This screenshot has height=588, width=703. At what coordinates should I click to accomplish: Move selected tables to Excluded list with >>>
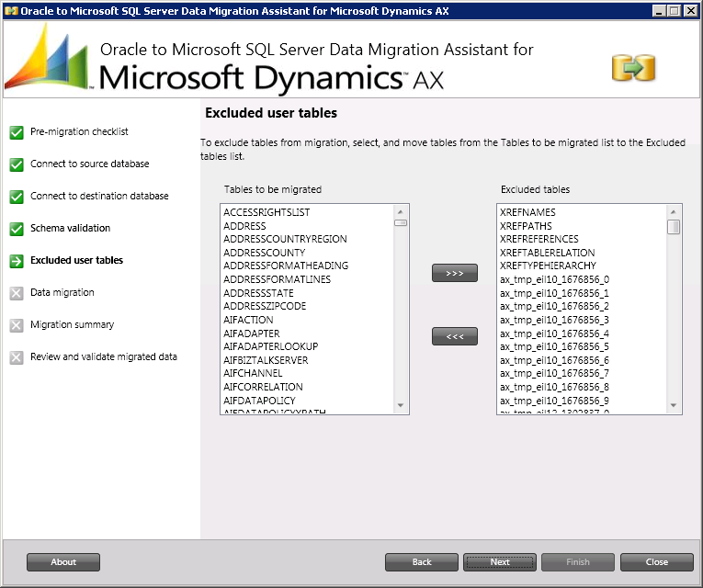[x=454, y=273]
